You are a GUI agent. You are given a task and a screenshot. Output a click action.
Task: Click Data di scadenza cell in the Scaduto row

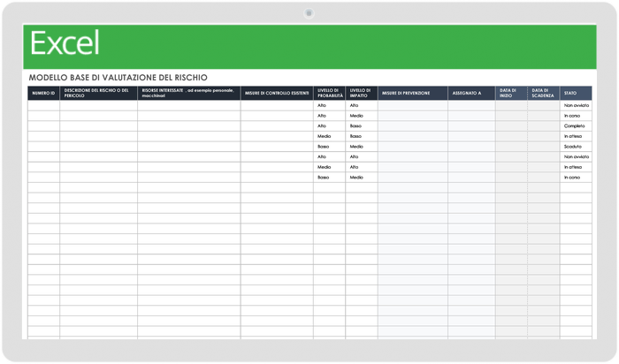coord(544,147)
